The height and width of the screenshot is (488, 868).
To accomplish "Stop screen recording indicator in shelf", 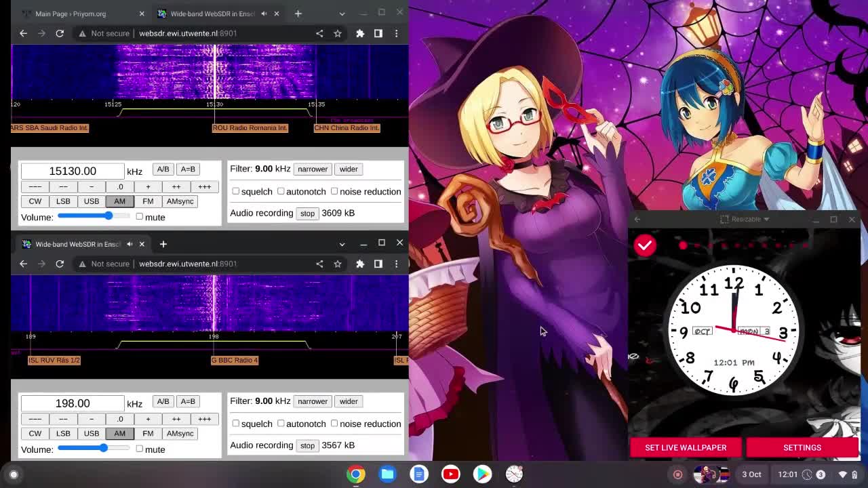I will pos(677,474).
